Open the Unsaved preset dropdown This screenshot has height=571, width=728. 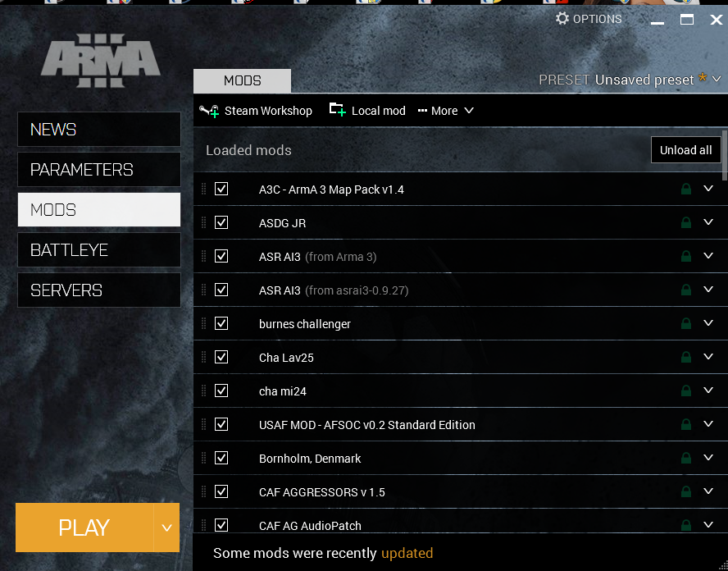pos(717,80)
